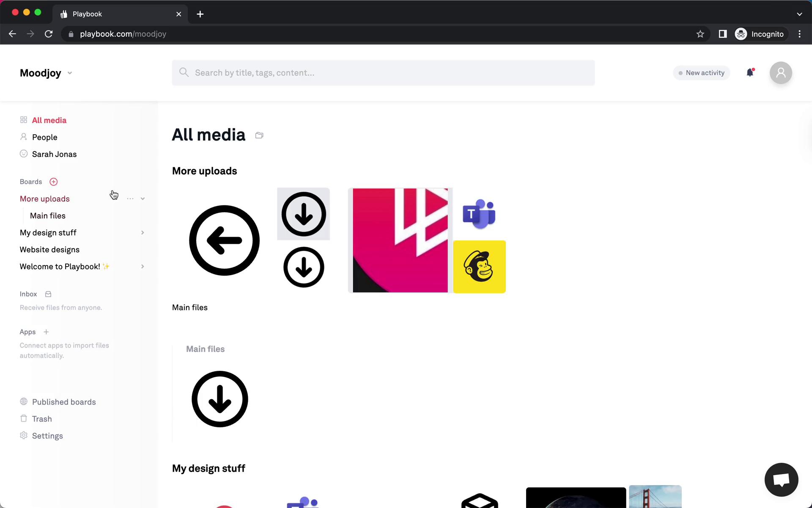
Task: Expand the Welcome to Playbook board
Action: [x=143, y=266]
